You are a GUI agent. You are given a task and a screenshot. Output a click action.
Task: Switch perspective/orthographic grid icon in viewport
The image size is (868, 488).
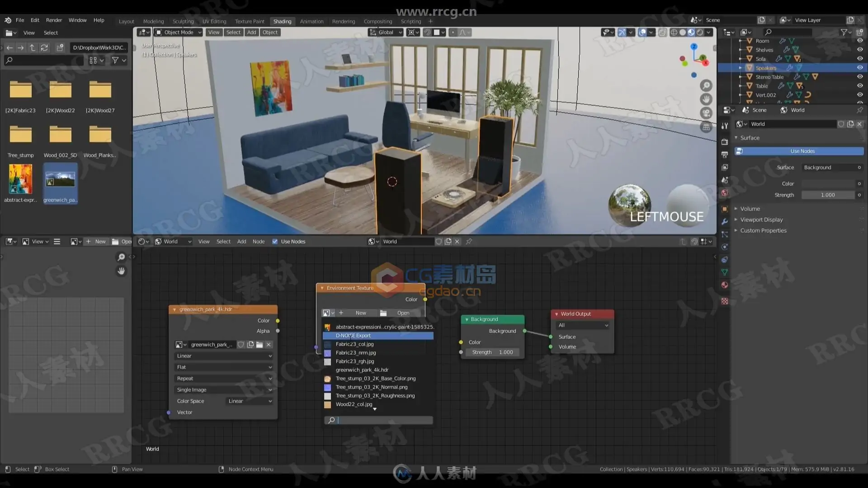706,127
